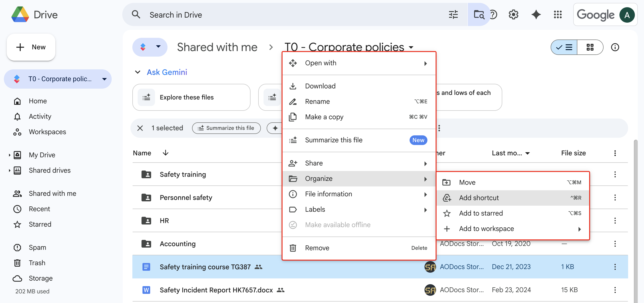Image resolution: width=644 pixels, height=303 pixels.
Task: Sort by Name column header
Action: click(x=142, y=153)
